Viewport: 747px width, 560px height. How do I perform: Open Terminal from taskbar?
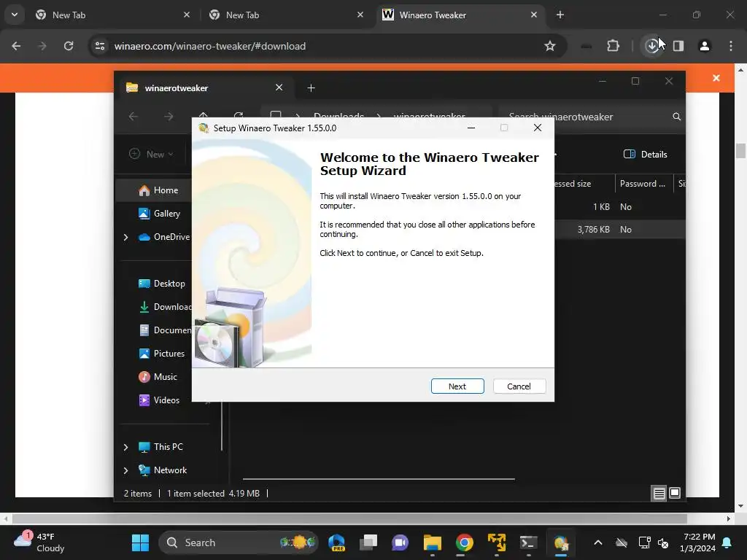coord(528,542)
